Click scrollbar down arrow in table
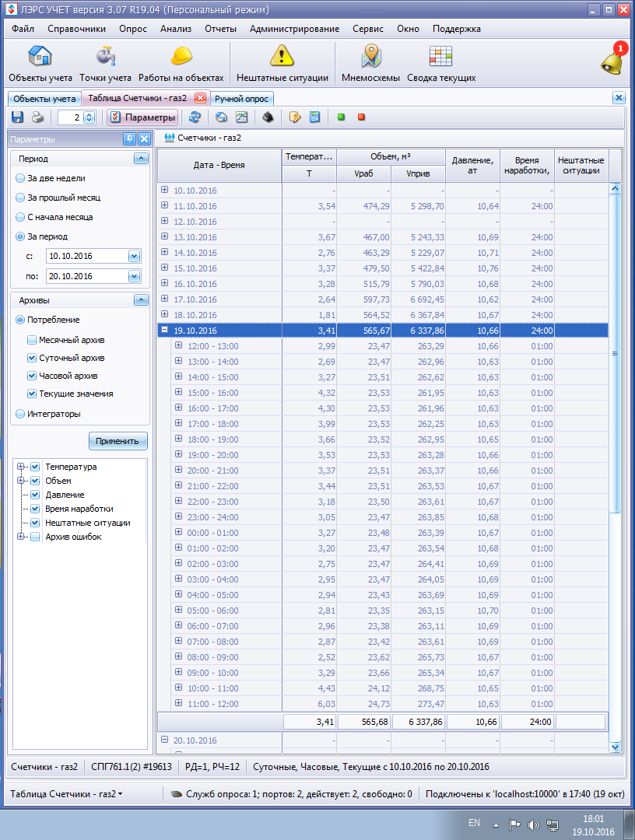 (616, 747)
